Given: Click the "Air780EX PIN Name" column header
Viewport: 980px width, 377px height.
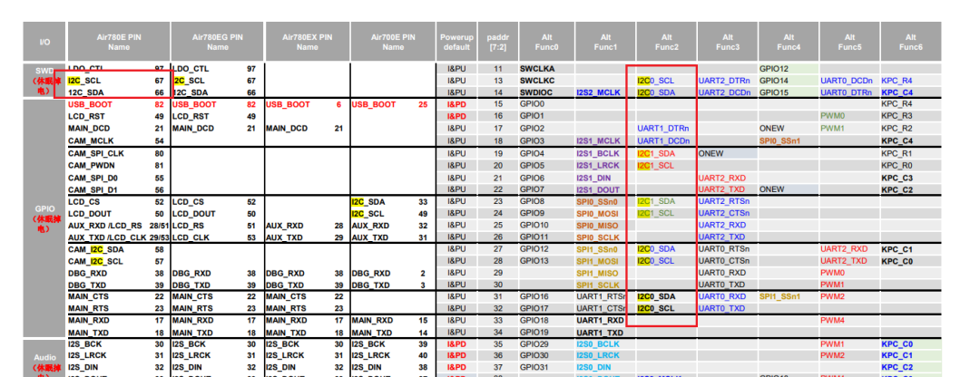Looking at the screenshot, I should (x=308, y=43).
